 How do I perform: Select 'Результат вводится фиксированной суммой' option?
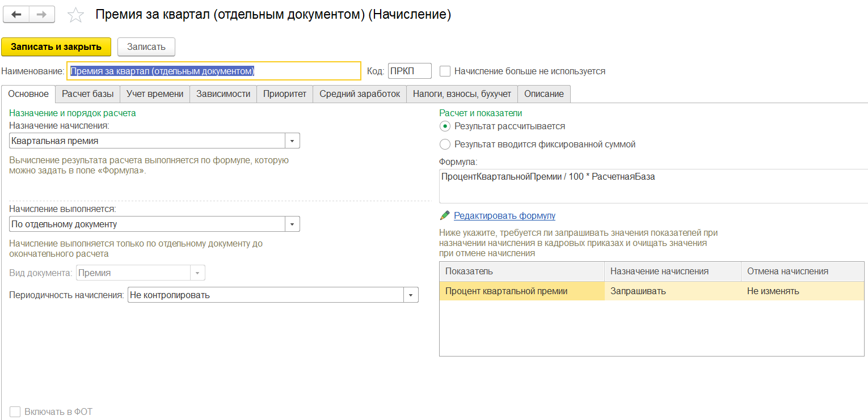(x=445, y=145)
